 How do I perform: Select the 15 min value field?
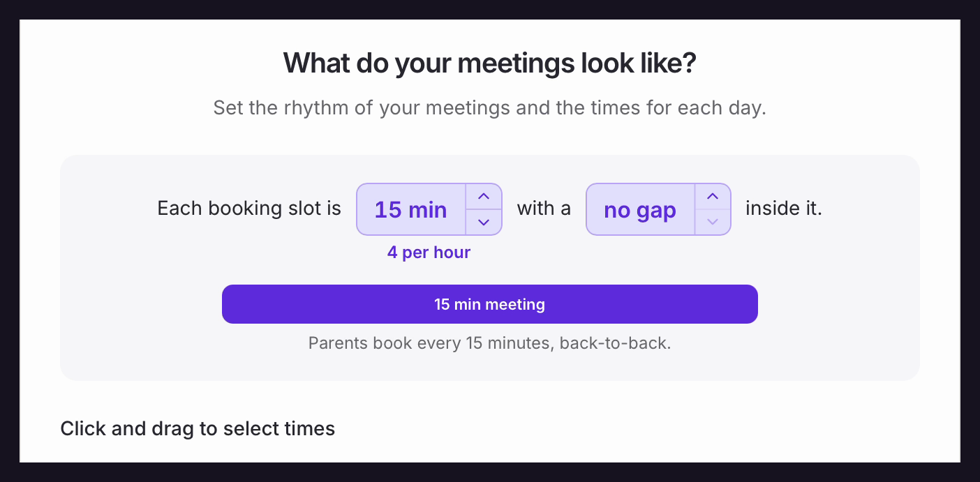(411, 209)
